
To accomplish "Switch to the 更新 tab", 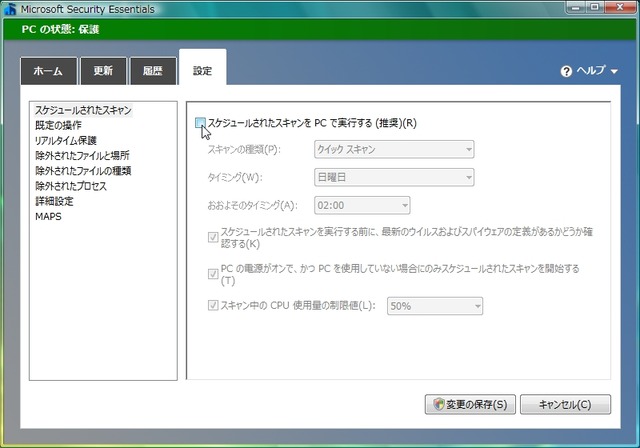I will click(104, 71).
